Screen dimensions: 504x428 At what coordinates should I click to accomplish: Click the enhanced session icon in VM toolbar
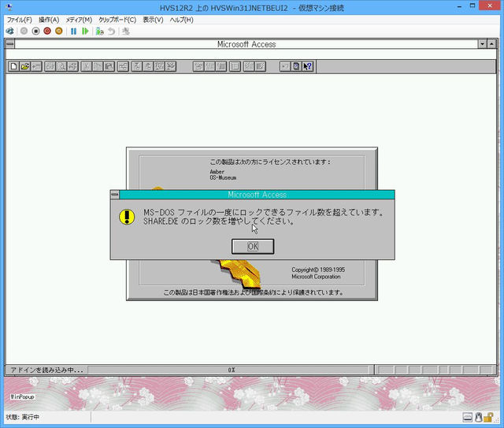pyautogui.click(x=126, y=32)
